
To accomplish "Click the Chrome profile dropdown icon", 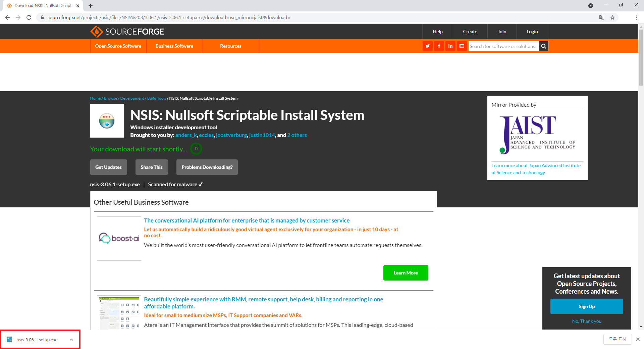I will [x=591, y=6].
